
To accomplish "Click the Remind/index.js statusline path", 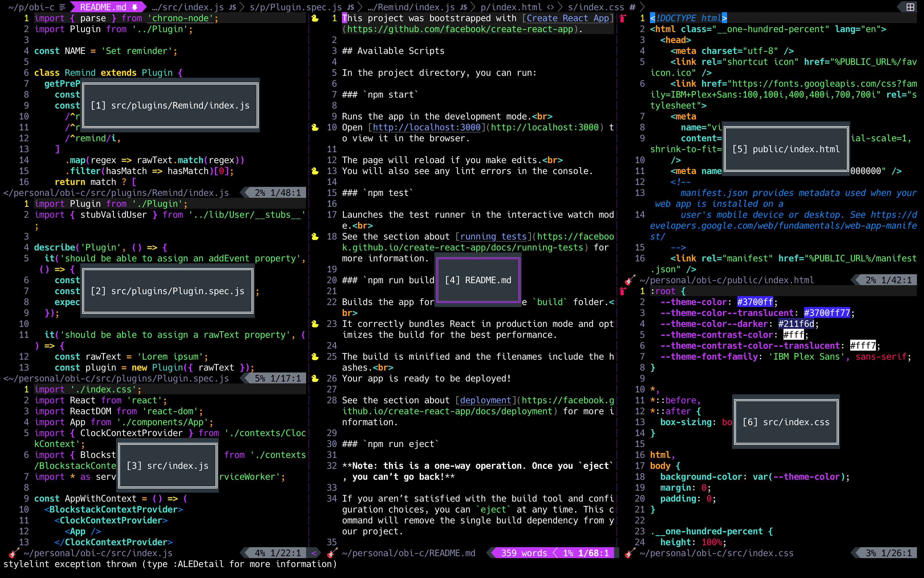I will point(116,193).
